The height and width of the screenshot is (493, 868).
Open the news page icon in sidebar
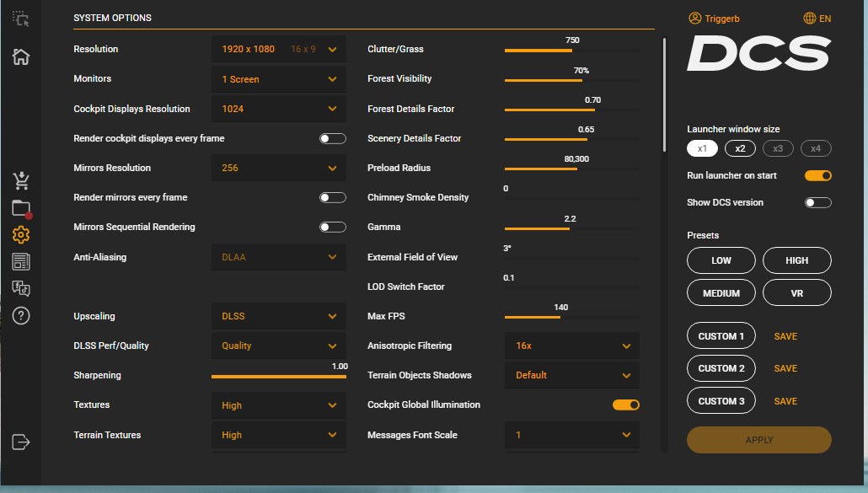point(21,262)
